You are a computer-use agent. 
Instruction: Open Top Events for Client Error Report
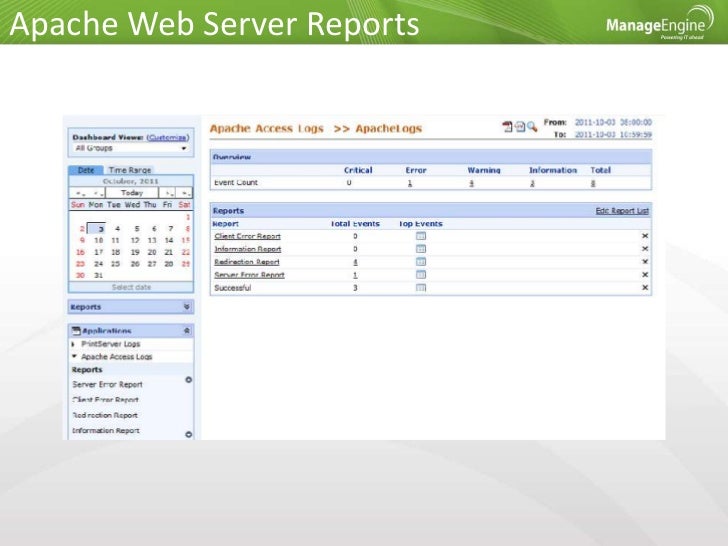click(x=421, y=236)
